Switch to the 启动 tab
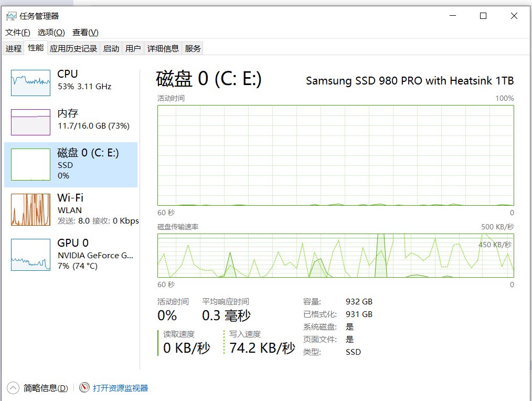This screenshot has height=401, width=532. (111, 48)
